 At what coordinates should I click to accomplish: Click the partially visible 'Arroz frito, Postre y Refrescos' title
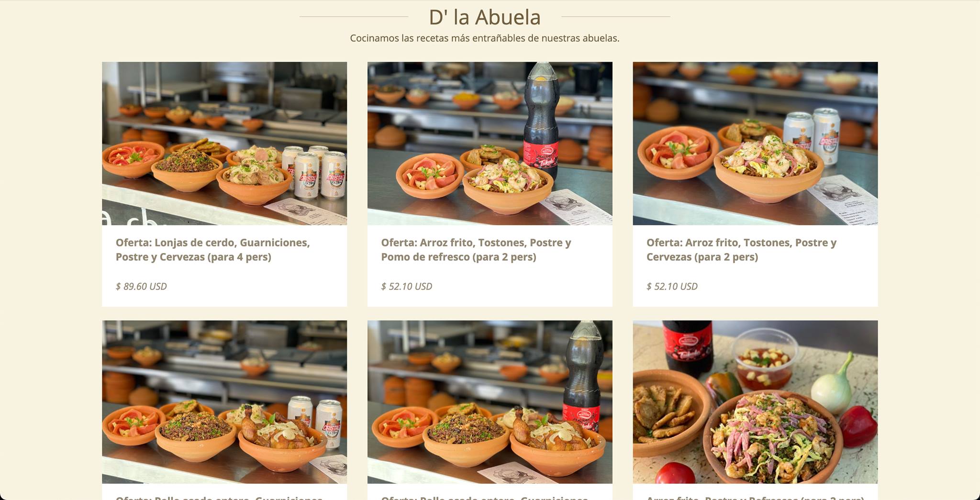click(x=755, y=497)
